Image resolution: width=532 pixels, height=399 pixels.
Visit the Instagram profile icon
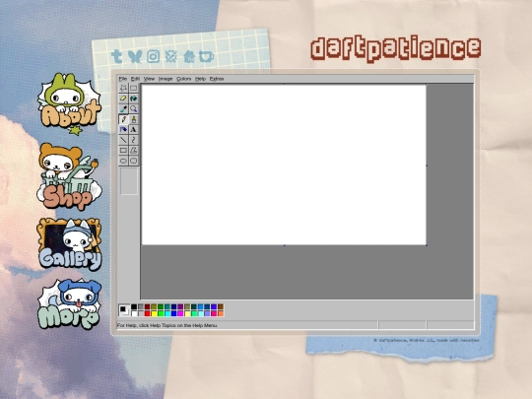point(153,56)
